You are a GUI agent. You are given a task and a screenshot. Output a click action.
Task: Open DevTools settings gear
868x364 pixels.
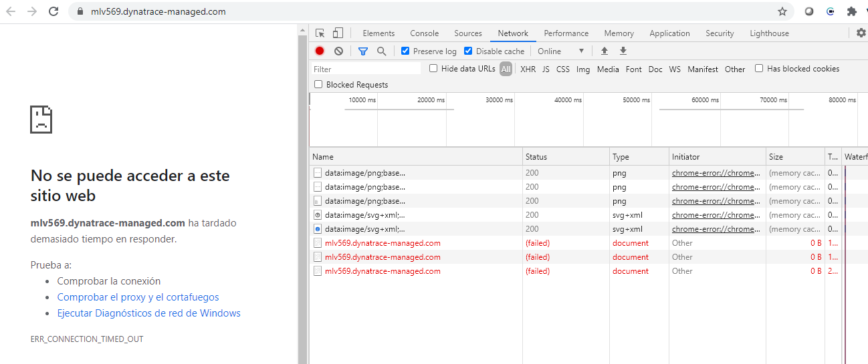pyautogui.click(x=861, y=33)
